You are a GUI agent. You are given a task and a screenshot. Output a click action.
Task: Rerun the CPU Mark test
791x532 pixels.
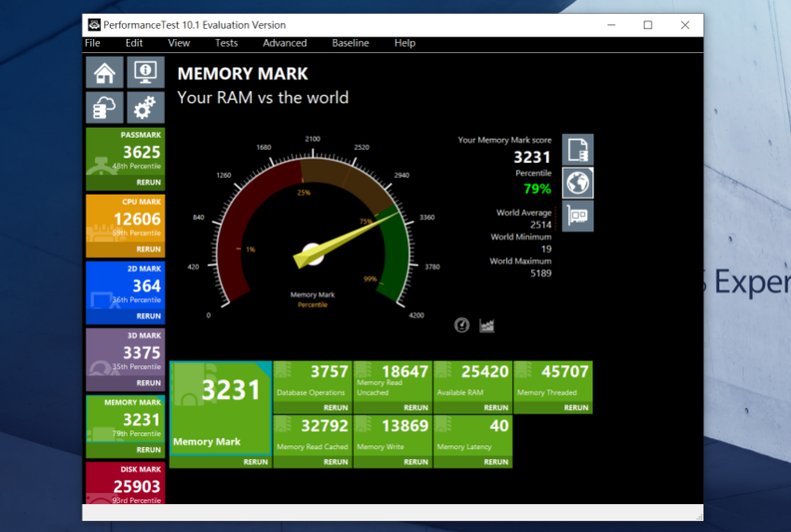click(x=148, y=249)
